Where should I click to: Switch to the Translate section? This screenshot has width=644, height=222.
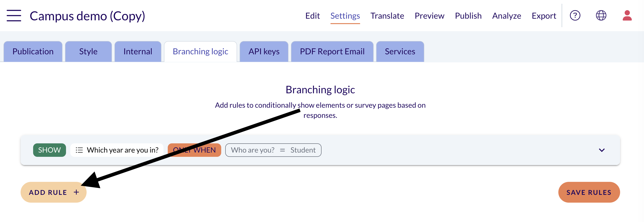[387, 16]
